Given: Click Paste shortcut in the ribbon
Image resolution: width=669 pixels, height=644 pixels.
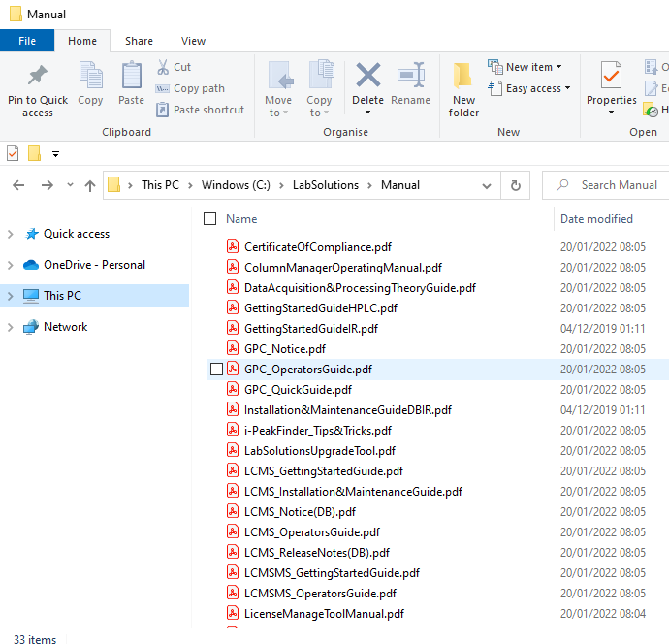Looking at the screenshot, I should tap(200, 110).
